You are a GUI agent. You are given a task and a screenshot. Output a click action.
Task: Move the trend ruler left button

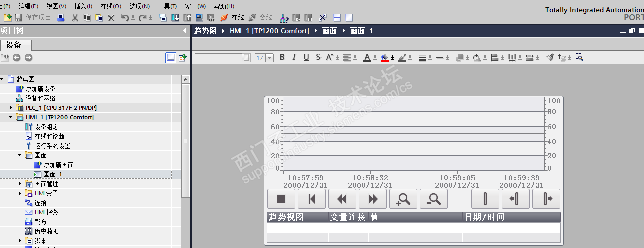click(x=516, y=199)
